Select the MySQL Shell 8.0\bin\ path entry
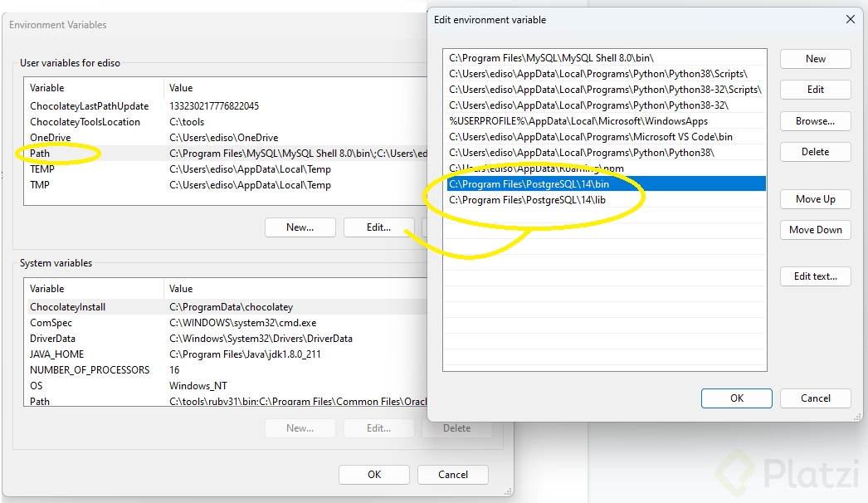This screenshot has height=503, width=868. [605, 57]
